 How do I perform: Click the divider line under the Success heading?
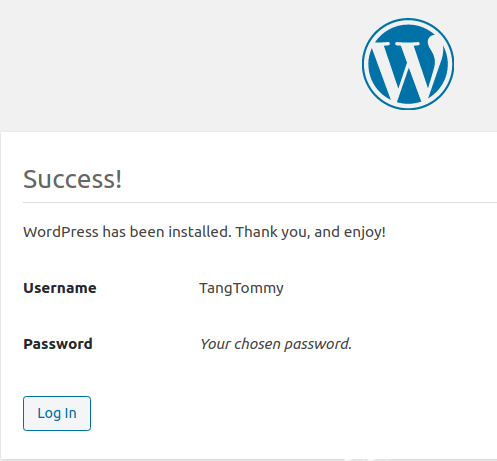click(x=260, y=202)
